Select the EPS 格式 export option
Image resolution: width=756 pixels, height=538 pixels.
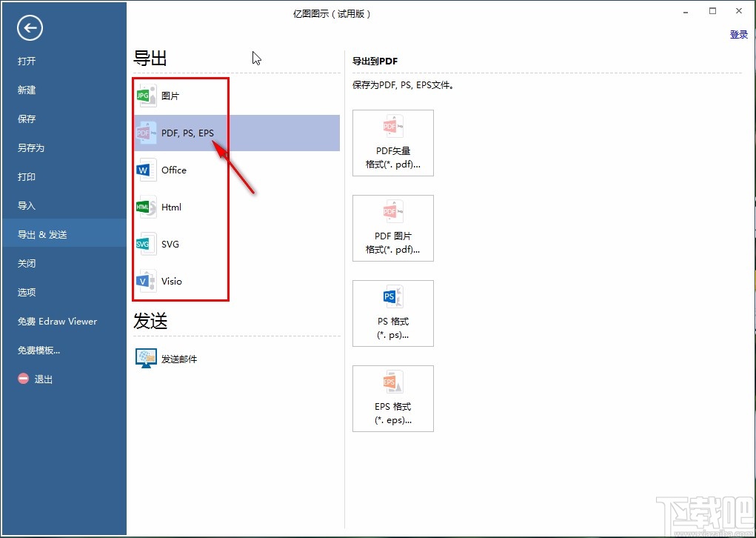click(392, 398)
